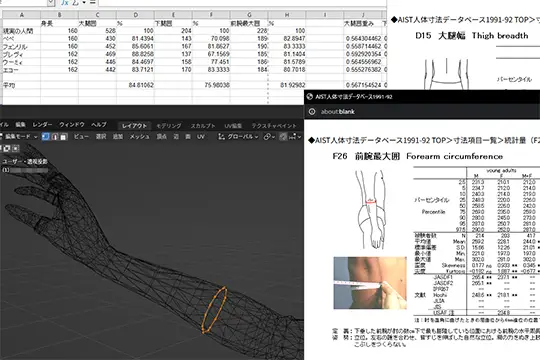Click the D15 Thigh breadth heading
The height and width of the screenshot is (360, 540).
pos(471,35)
